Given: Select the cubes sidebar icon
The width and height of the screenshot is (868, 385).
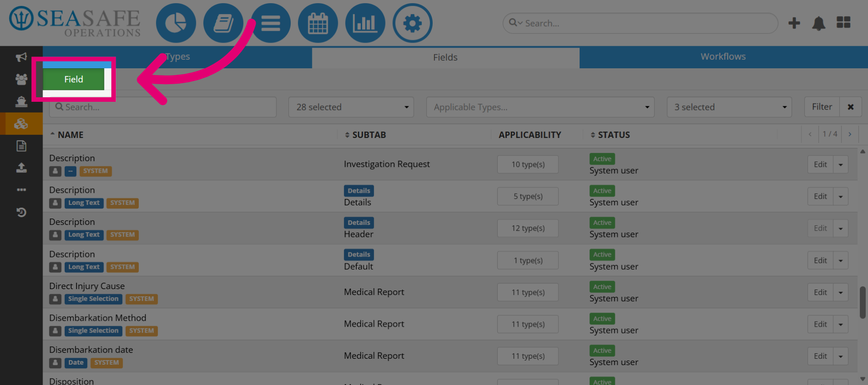Looking at the screenshot, I should pyautogui.click(x=21, y=124).
